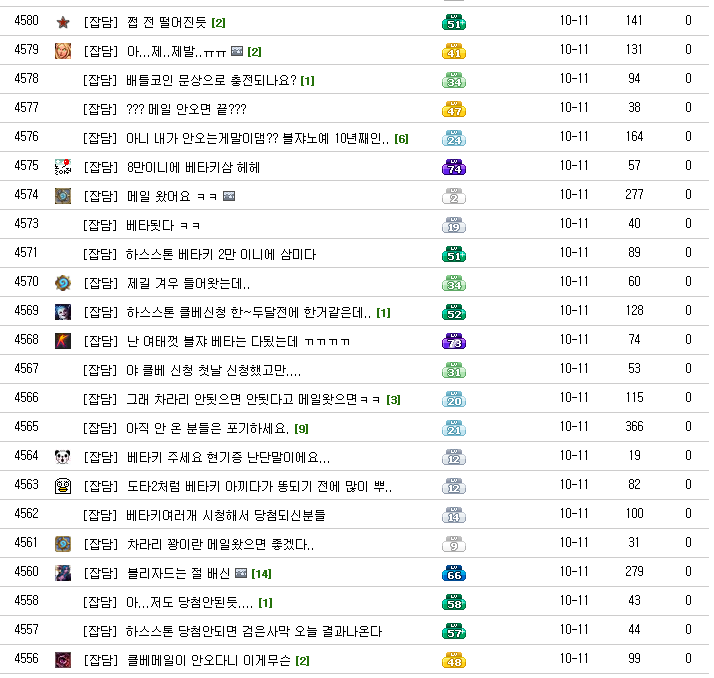Image resolution: width=714 pixels, height=678 pixels.
Task: Click the [6] comment count on post 4576
Action: 401,138
